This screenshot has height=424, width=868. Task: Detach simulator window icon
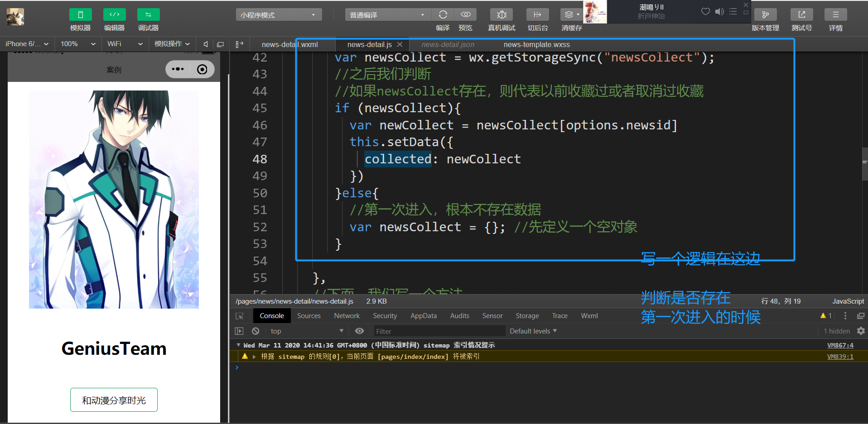tap(221, 44)
